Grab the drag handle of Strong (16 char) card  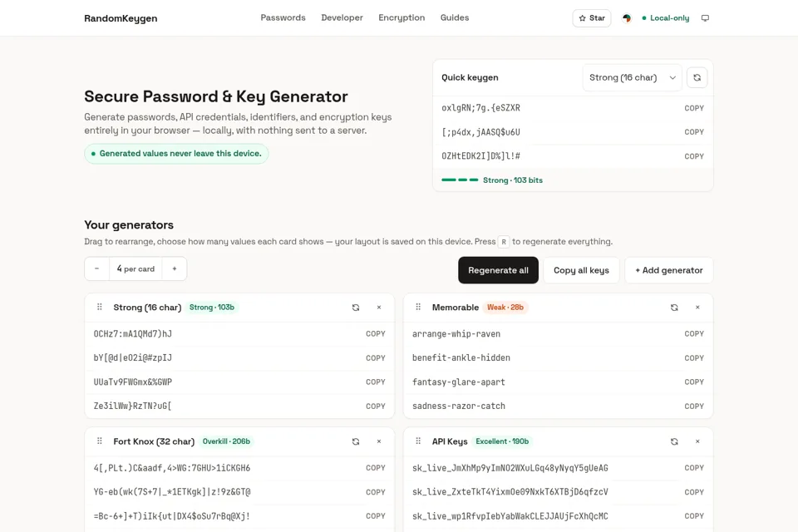(x=100, y=307)
